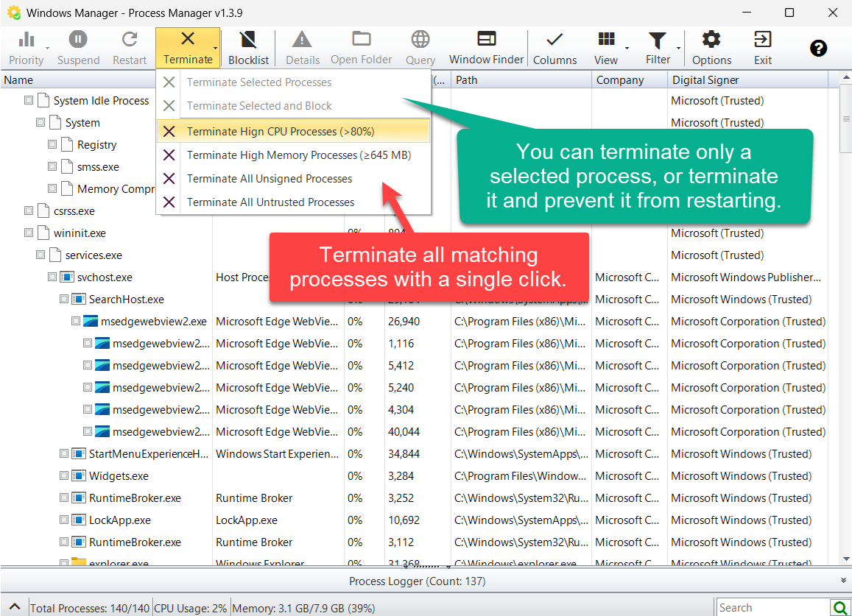Click the Total Processes: 140/140 status
Screen dimensions: 852x616
tap(90, 608)
